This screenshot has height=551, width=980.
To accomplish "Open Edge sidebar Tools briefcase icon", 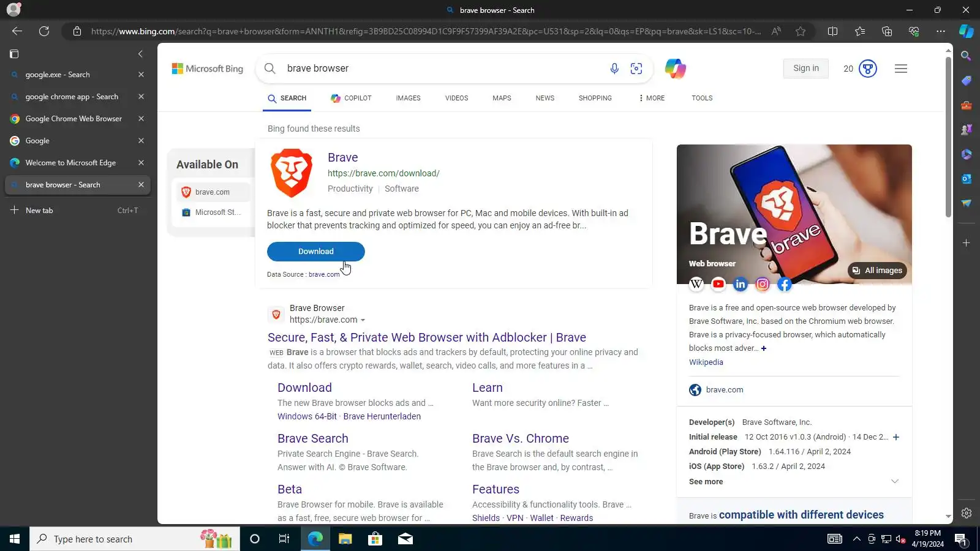I will pos(966,105).
